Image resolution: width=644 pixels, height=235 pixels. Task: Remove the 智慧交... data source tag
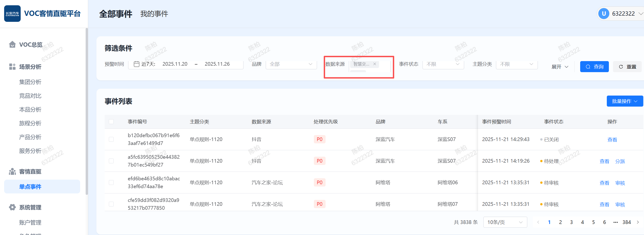tap(374, 64)
